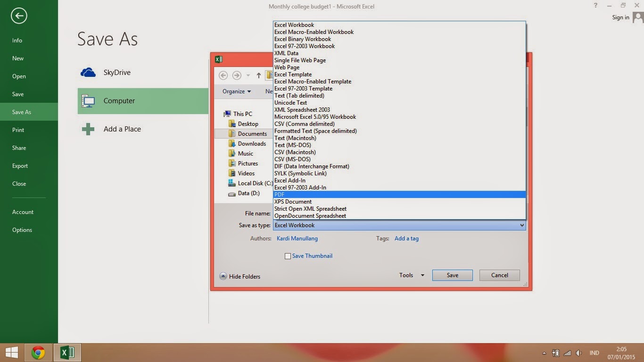
Task: Choose Strict Open XML Spreadsheet type
Action: [x=399, y=209]
